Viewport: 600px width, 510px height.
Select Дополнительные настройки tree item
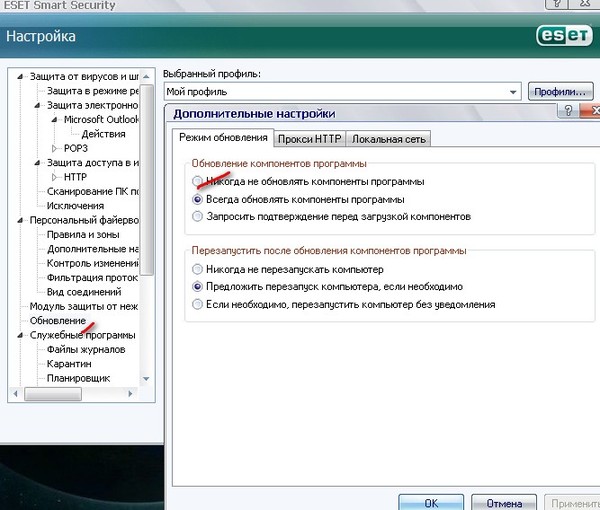tap(92, 249)
